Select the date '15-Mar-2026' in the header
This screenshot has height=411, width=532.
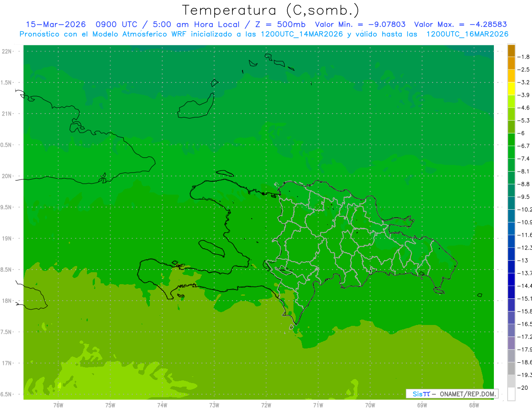[55, 24]
